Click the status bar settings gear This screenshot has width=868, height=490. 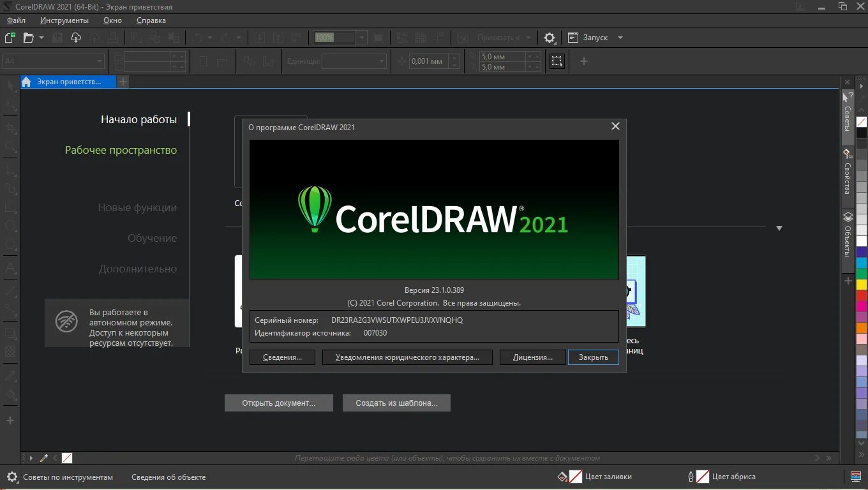(x=11, y=477)
